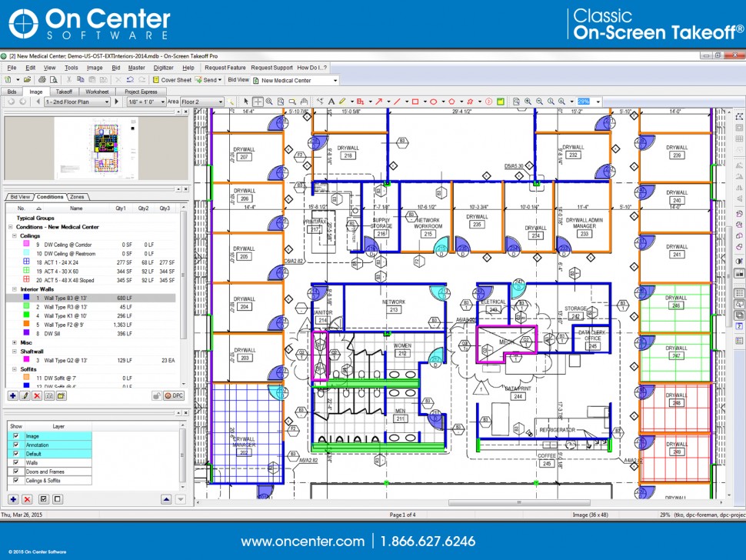Select the red Ellipse annotation tool
The width and height of the screenshot is (746, 560).
click(434, 102)
